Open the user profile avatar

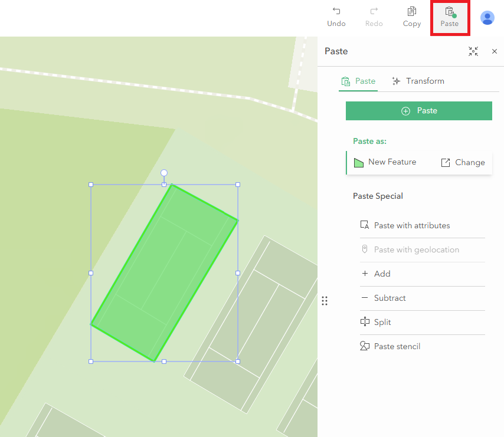coord(487,18)
